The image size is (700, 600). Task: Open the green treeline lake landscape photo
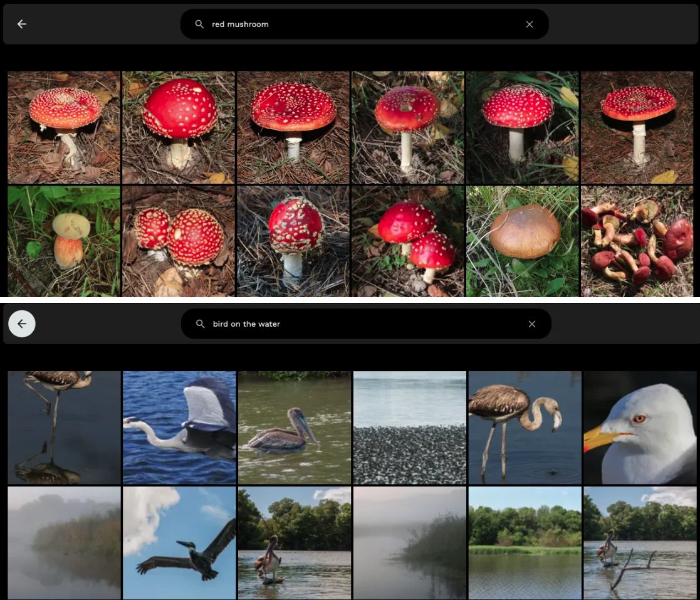[525, 543]
